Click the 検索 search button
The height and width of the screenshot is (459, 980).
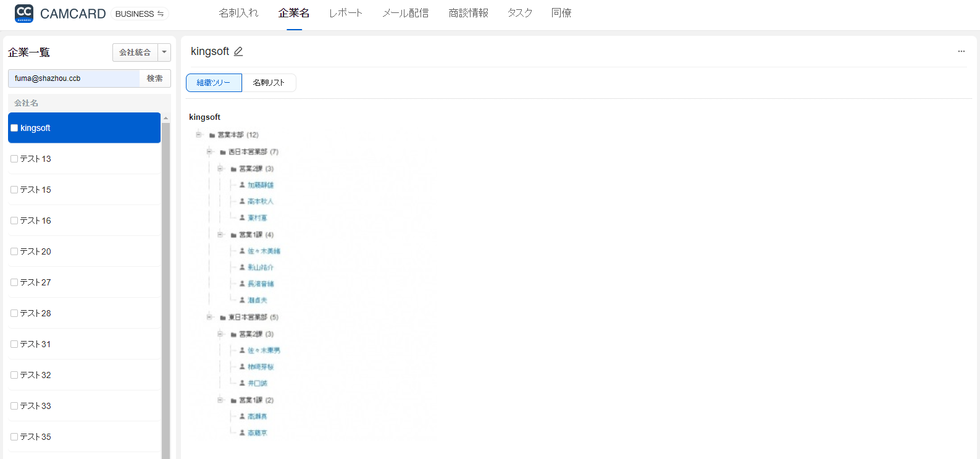tap(155, 78)
